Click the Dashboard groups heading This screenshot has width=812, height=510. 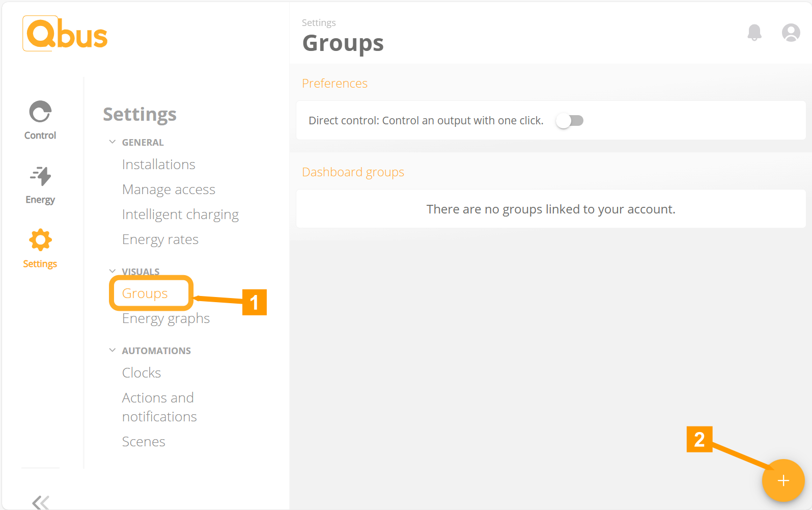pos(353,172)
